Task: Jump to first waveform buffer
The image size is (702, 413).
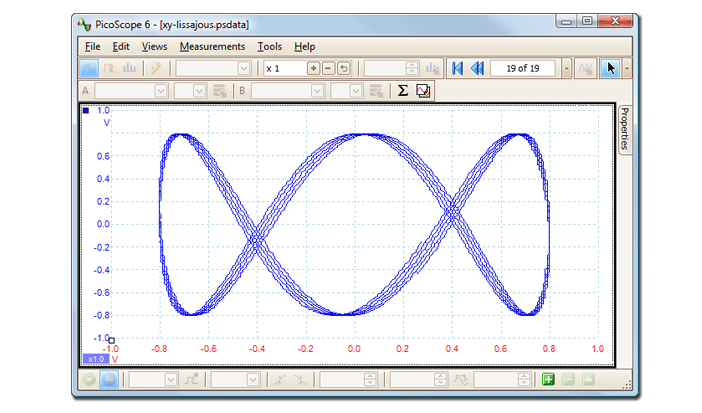Action: click(x=457, y=69)
